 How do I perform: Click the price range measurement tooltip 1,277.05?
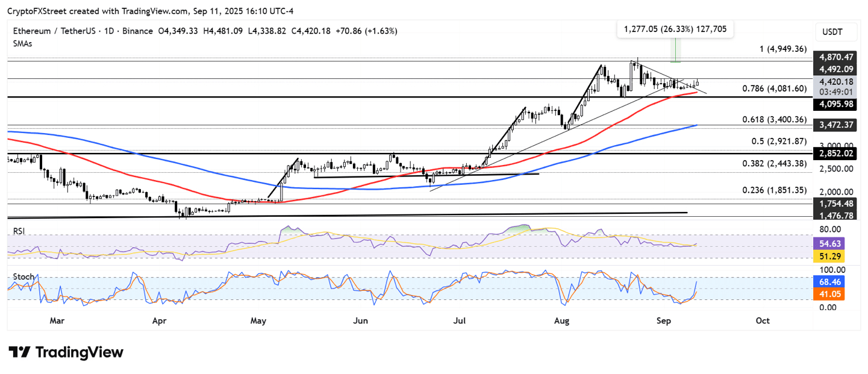(x=674, y=29)
